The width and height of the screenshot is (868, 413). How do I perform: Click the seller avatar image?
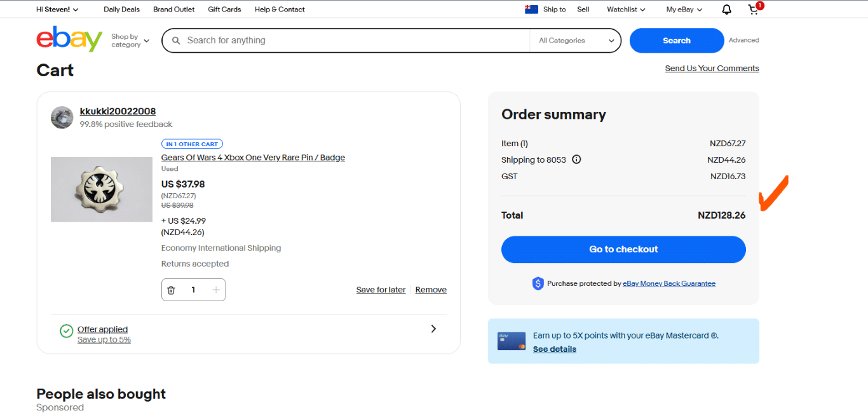point(62,118)
